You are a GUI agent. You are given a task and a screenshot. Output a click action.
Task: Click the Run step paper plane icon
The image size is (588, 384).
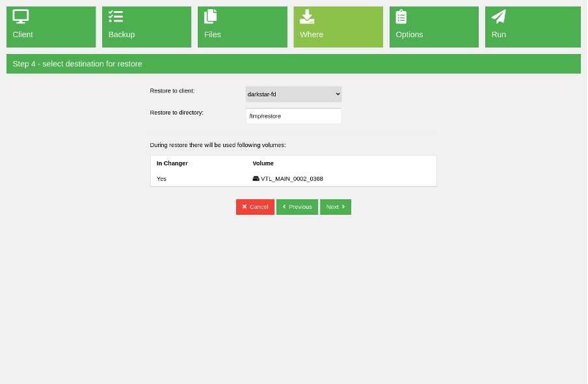[x=499, y=17]
